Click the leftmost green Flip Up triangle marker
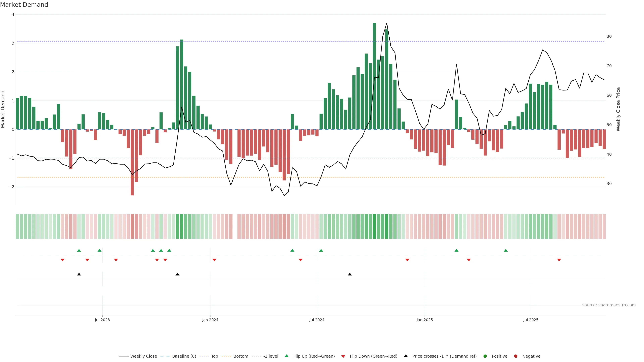Image resolution: width=644 pixels, height=362 pixels. coord(79,250)
